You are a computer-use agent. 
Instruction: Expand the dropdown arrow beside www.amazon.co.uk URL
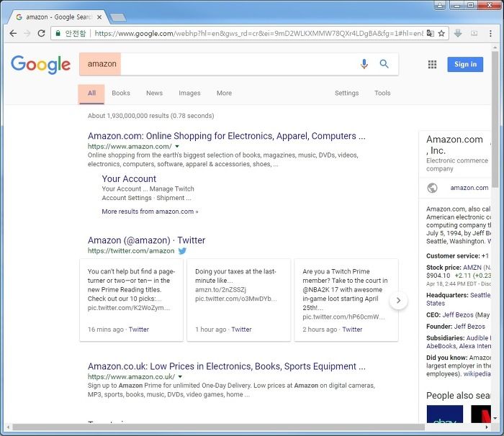pos(180,376)
